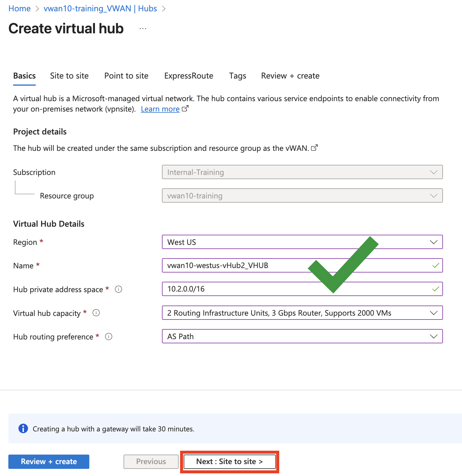
Task: Click info icon beside Hub private address space
Action: (x=118, y=289)
